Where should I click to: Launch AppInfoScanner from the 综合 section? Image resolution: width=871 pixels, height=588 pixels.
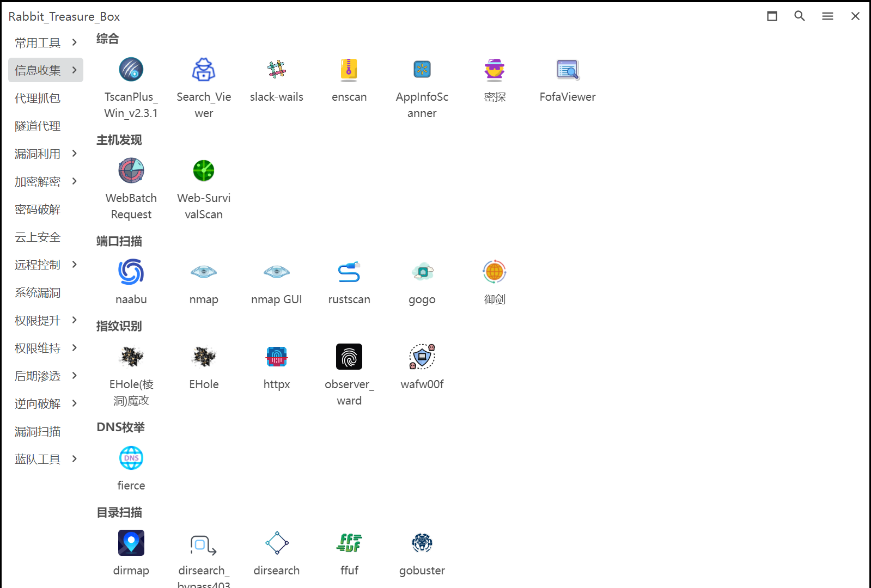tap(422, 70)
